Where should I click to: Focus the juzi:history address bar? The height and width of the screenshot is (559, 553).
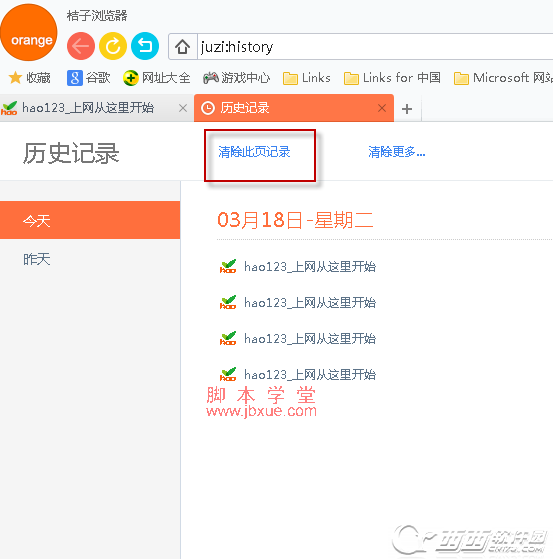click(375, 47)
